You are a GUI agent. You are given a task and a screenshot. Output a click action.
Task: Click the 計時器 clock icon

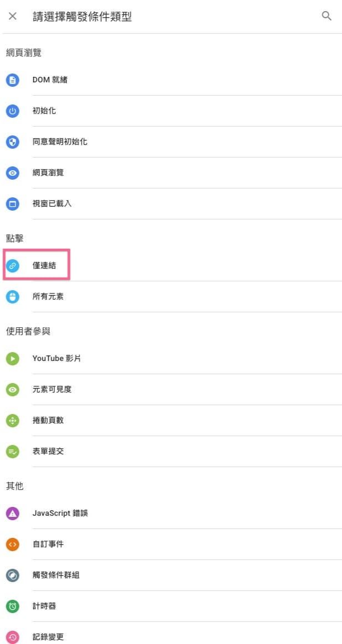[13, 606]
